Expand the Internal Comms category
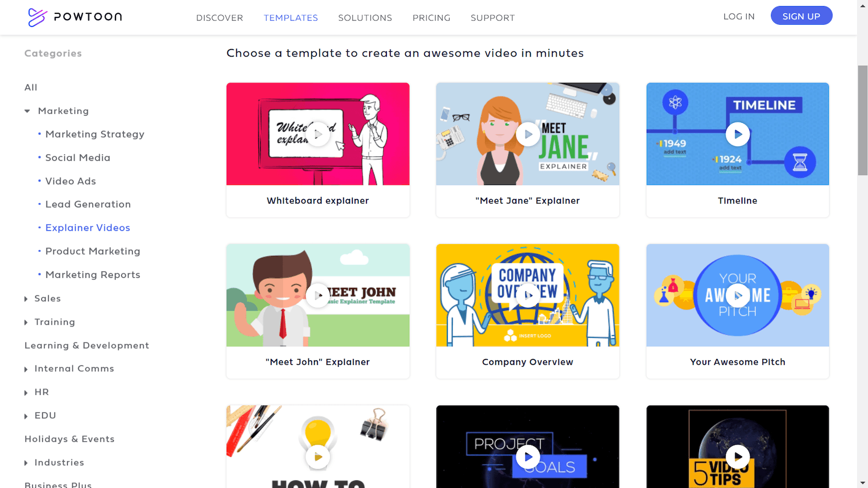This screenshot has width=868, height=488. point(26,369)
